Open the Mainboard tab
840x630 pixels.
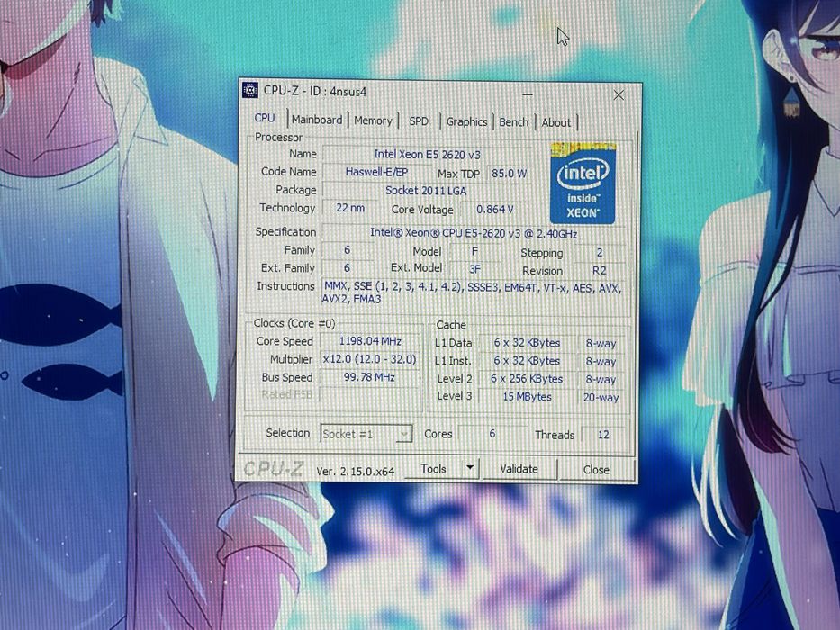[x=317, y=120]
